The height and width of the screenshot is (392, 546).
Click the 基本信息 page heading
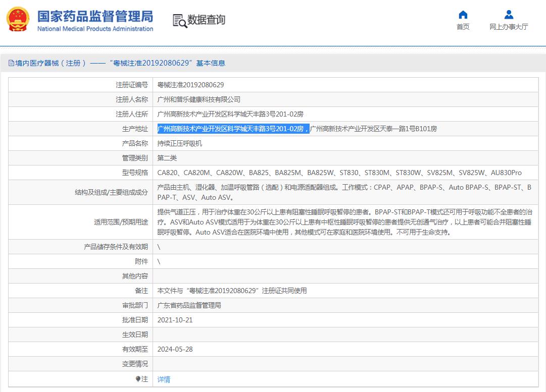(211, 63)
